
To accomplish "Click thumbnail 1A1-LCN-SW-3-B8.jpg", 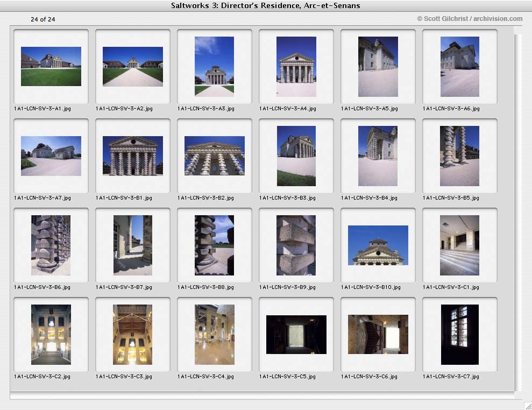I will tap(214, 245).
